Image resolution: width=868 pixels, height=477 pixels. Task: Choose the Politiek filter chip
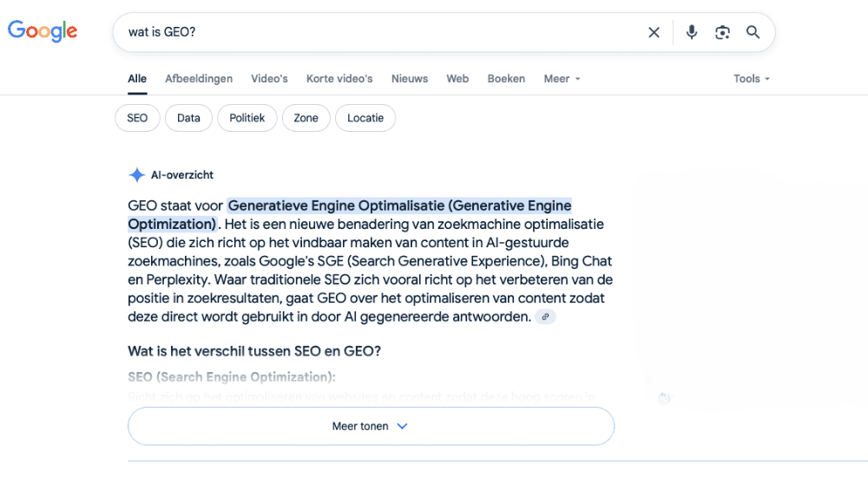(x=247, y=118)
